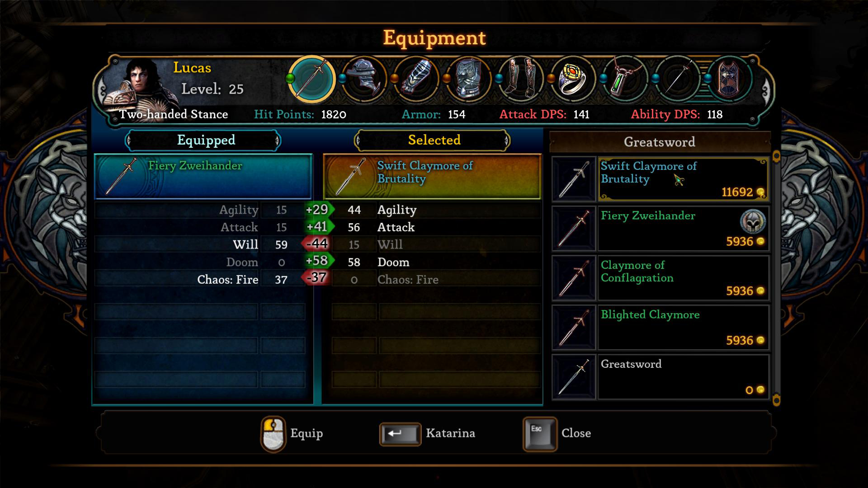
Task: Choose Fiery Zweihander from Greatsword list
Action: 660,229
